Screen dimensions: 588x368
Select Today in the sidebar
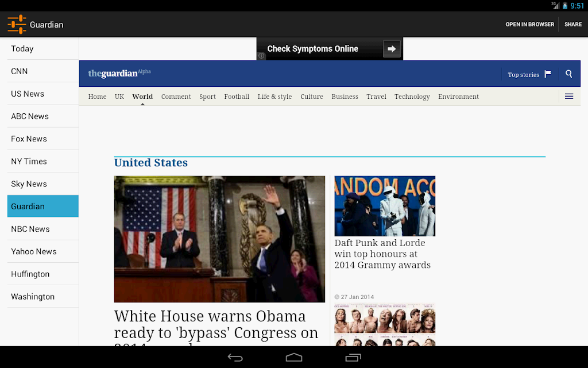42,48
